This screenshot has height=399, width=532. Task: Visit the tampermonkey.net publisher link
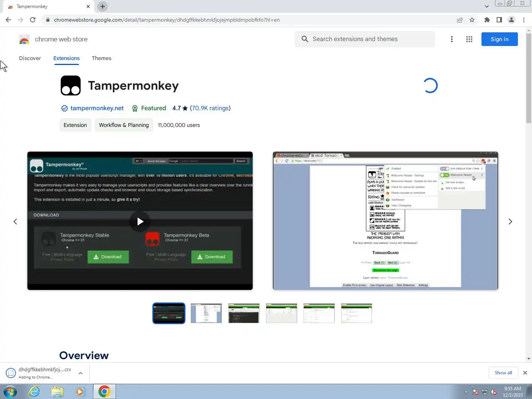(x=97, y=108)
